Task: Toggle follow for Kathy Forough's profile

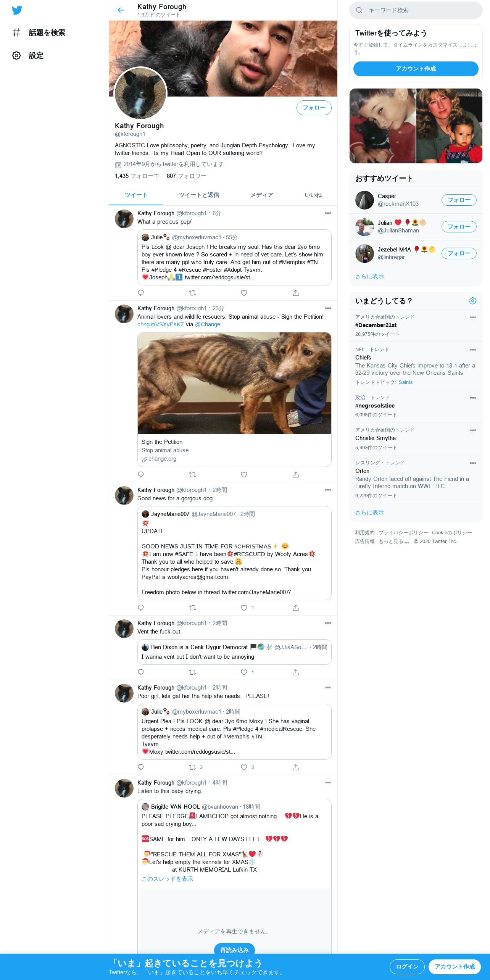Action: (x=314, y=108)
